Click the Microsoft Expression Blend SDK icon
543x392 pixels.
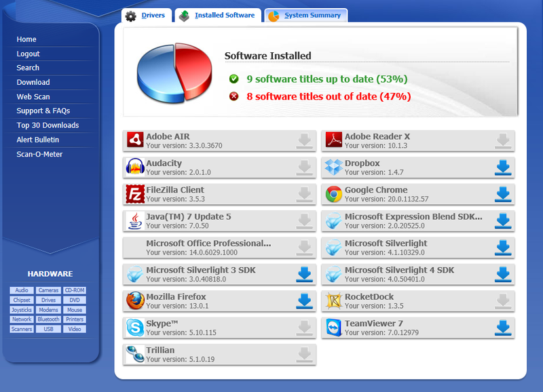click(334, 220)
